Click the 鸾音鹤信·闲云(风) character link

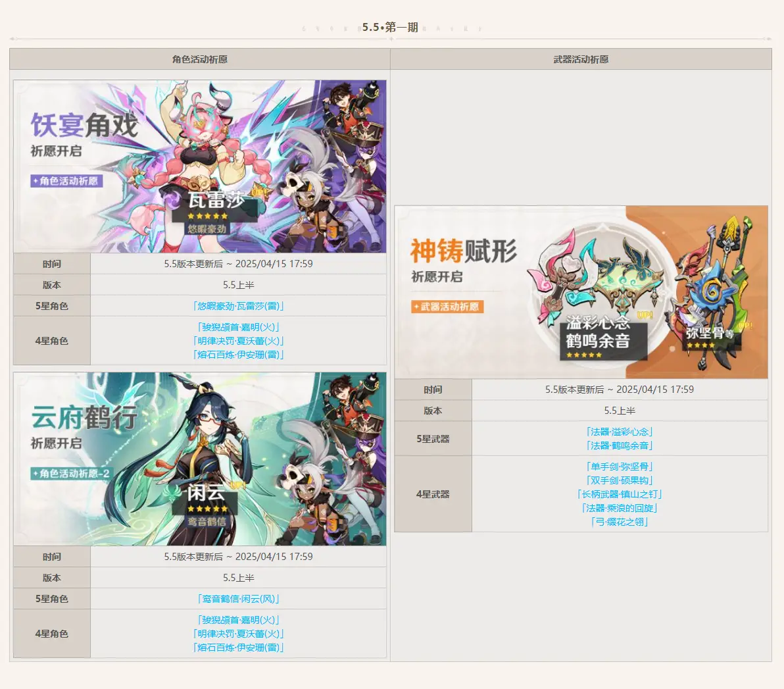tap(238, 599)
